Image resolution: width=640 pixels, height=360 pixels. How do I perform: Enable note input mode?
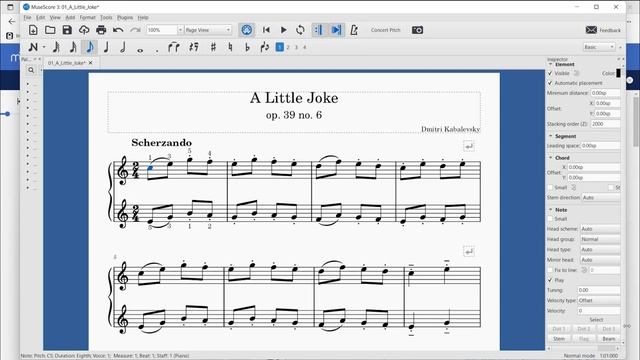point(33,47)
